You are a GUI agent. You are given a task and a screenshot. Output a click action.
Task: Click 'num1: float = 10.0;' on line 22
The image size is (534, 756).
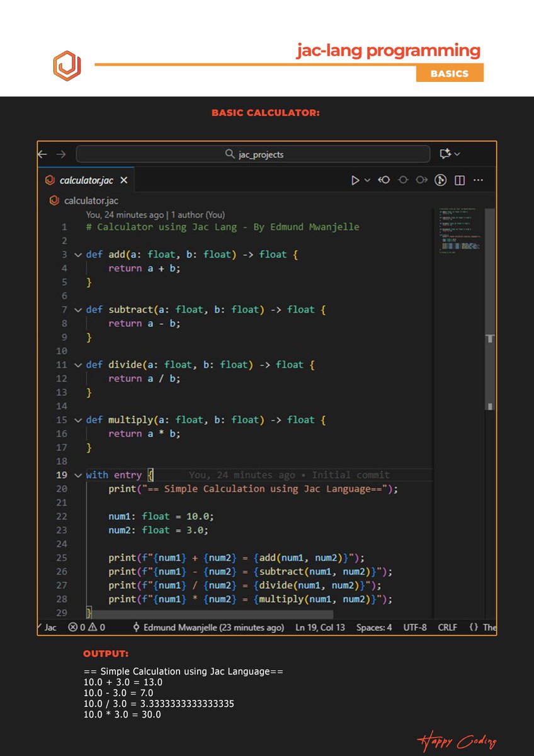pyautogui.click(x=161, y=517)
